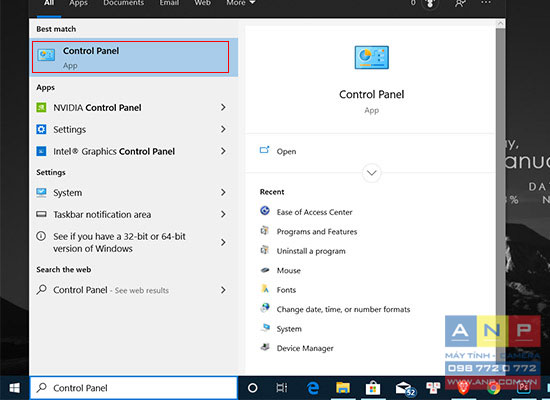
Task: Click the NVIDIA Control Panel green icon
Action: click(x=41, y=107)
